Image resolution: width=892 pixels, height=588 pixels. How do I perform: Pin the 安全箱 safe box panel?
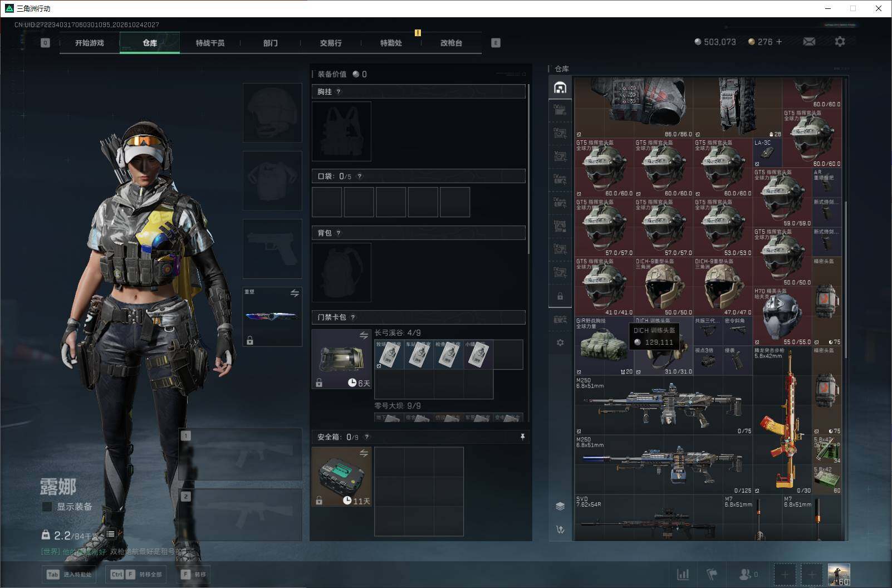[522, 437]
